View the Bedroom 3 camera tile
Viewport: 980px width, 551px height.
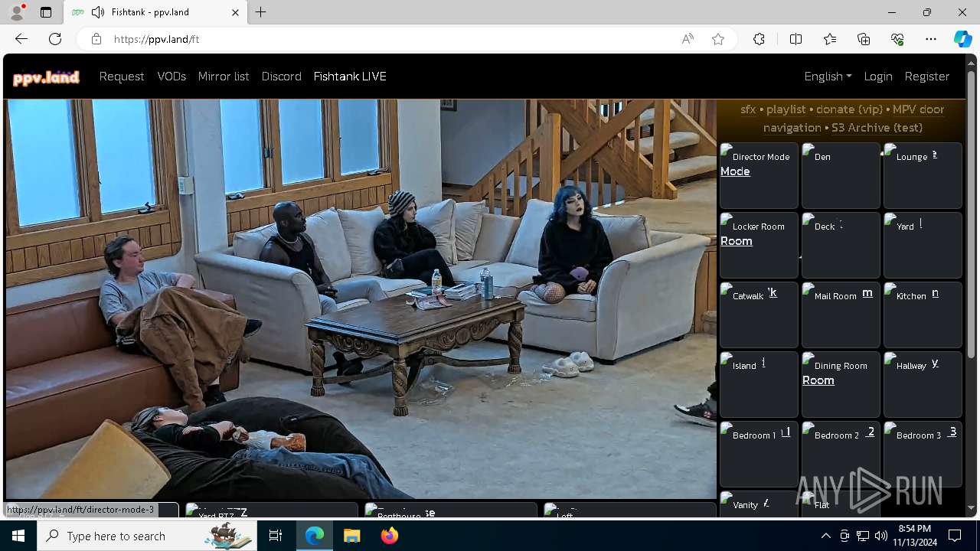click(x=923, y=454)
